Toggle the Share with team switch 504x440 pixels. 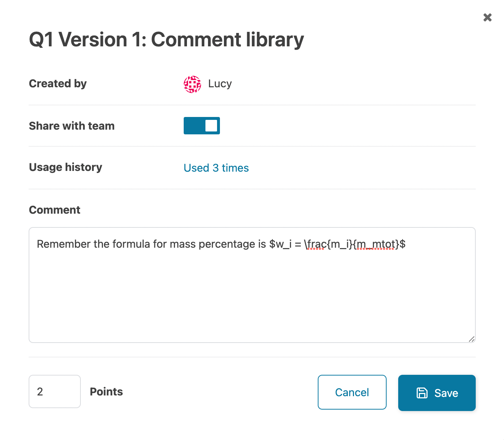[x=202, y=126]
